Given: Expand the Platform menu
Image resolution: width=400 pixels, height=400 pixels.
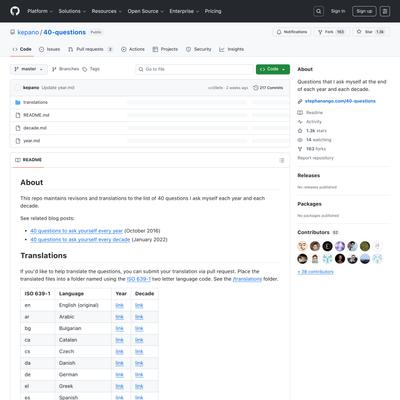Looking at the screenshot, I should (40, 11).
